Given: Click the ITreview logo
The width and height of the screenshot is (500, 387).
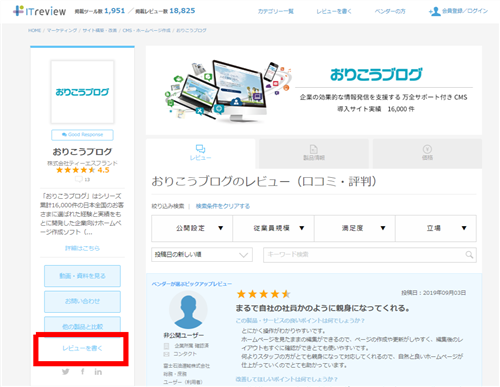Looking at the screenshot, I should pyautogui.click(x=39, y=11).
